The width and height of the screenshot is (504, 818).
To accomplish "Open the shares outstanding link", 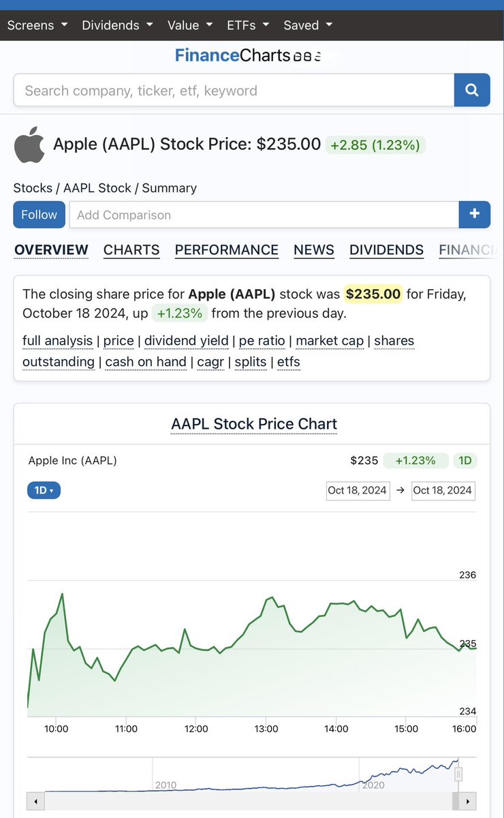I will 218,351.
